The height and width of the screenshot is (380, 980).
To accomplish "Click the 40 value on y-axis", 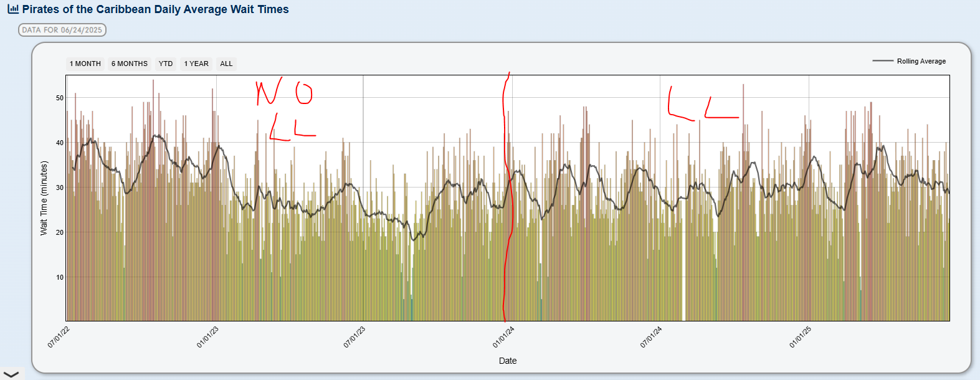I will coord(60,143).
